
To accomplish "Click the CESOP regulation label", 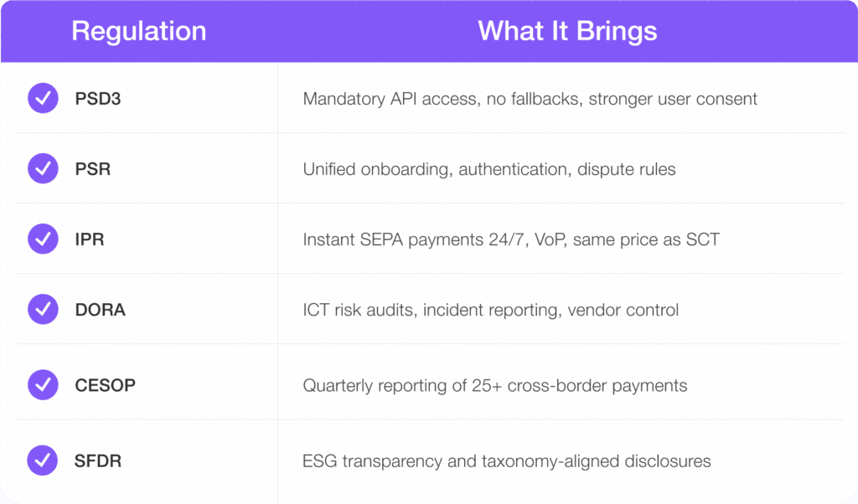I will point(105,385).
